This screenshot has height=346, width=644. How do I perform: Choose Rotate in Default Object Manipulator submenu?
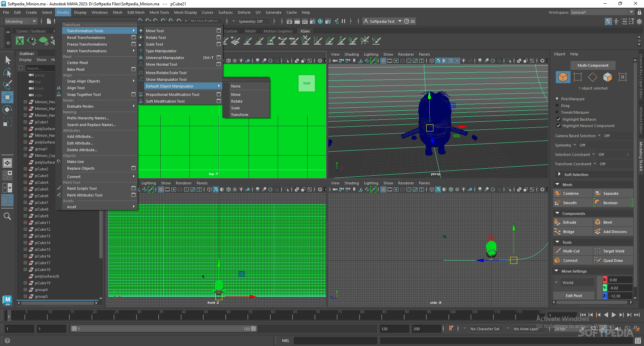click(237, 101)
